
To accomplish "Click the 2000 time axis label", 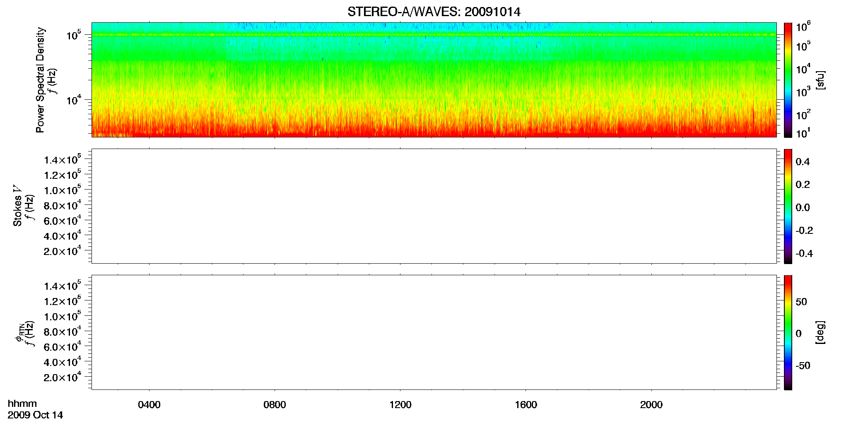I will pos(651,405).
